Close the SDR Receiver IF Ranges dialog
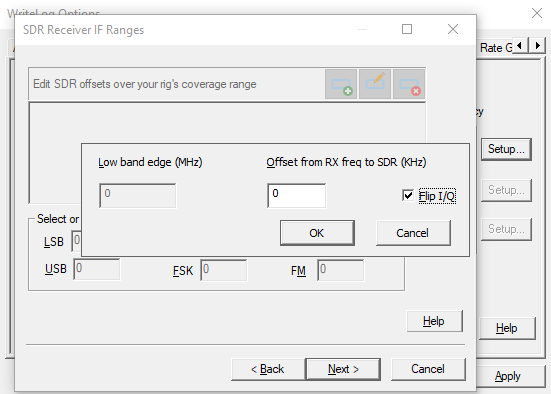 tap(453, 29)
